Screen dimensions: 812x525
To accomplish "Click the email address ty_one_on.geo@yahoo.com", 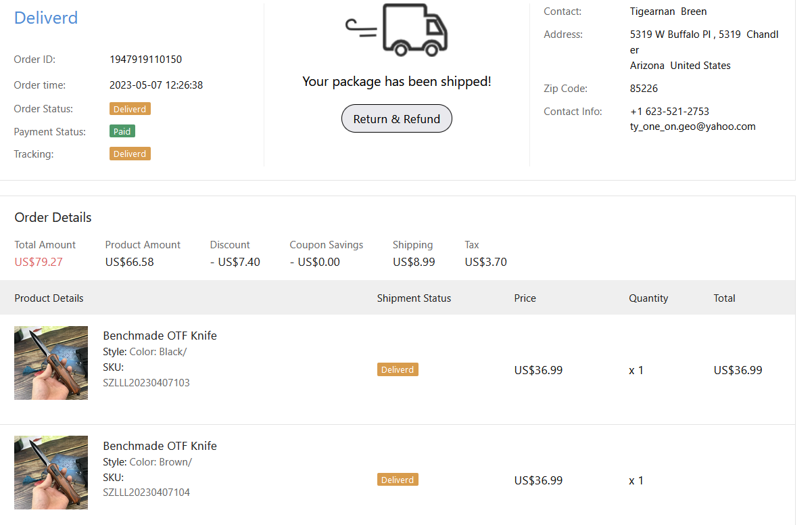I will (692, 127).
